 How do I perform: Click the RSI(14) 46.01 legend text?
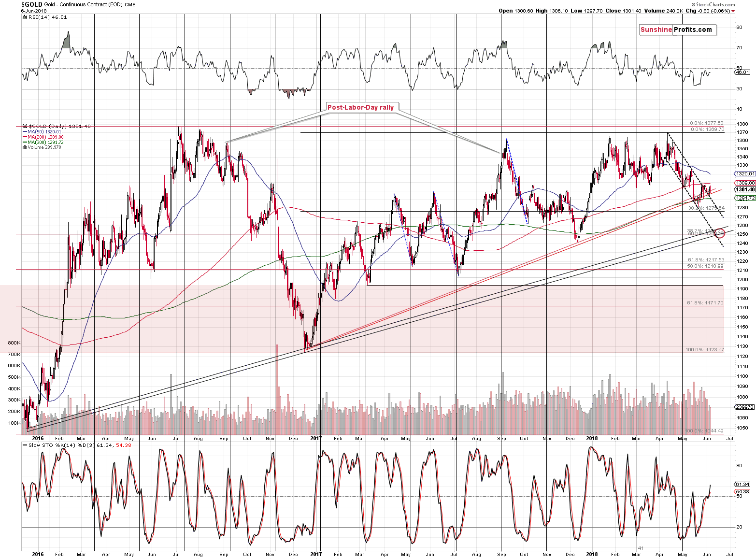pyautogui.click(x=47, y=17)
